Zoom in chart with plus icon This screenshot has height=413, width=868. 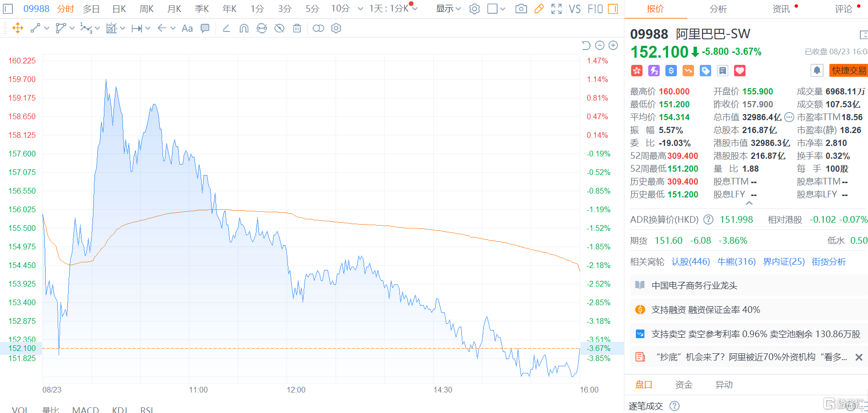click(x=613, y=45)
